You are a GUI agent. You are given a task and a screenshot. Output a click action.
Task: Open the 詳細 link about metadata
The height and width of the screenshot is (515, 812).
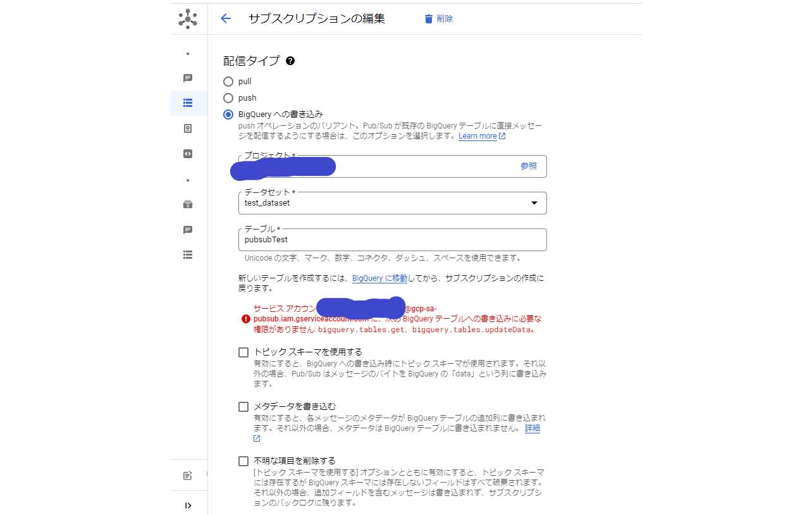(x=532, y=428)
